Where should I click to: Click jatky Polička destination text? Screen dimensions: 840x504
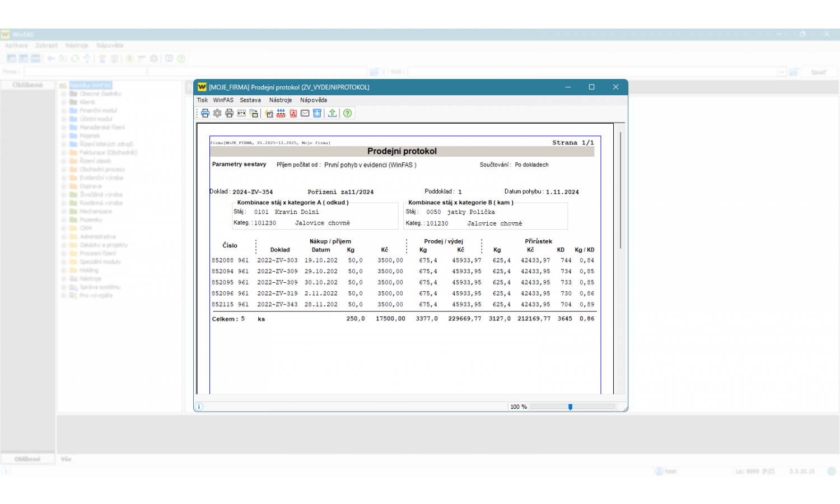click(x=471, y=212)
